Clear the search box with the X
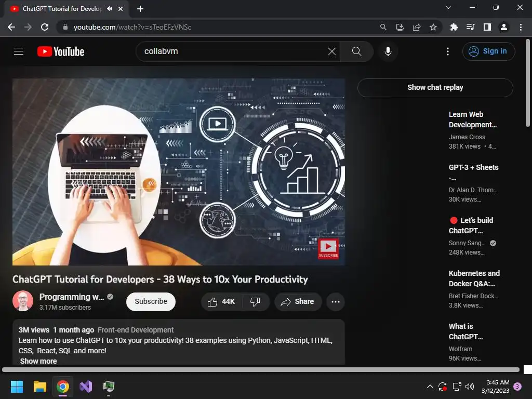 [332, 51]
